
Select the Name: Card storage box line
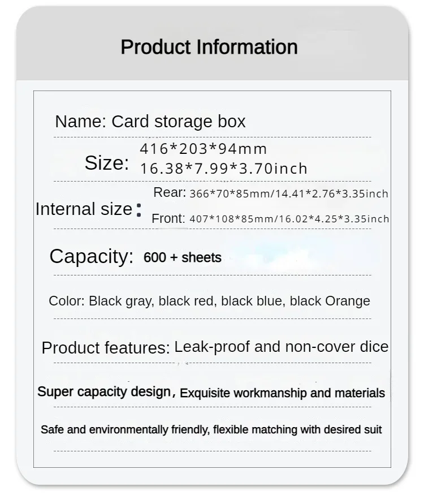click(150, 122)
